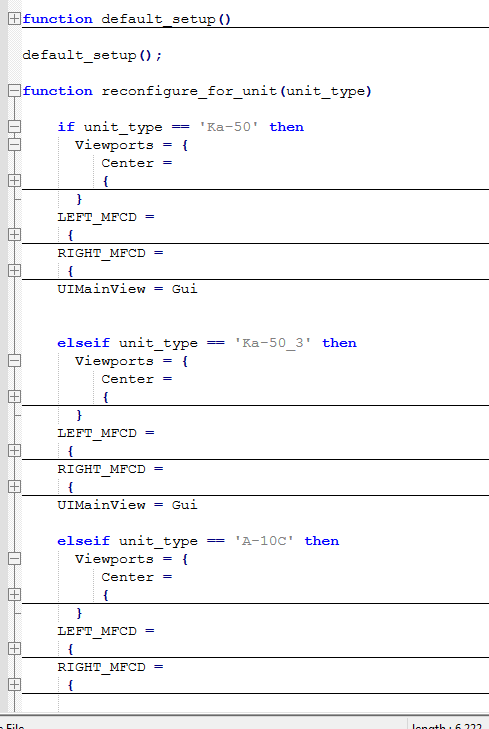The height and width of the screenshot is (729, 489).
Task: Collapse the reconfigure_for_unit function fold
Action: [x=14, y=91]
